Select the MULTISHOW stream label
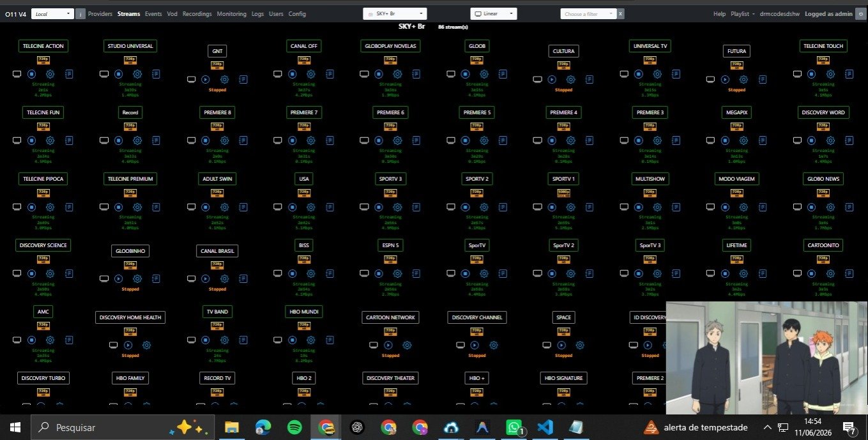This screenshot has width=868, height=440. pos(650,179)
